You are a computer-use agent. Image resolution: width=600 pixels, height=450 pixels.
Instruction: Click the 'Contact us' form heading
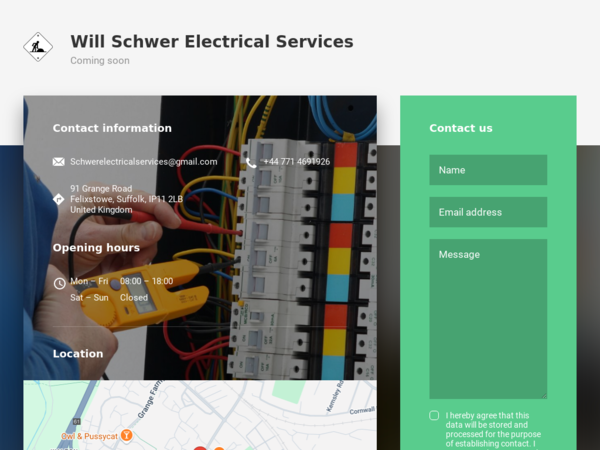(x=461, y=128)
